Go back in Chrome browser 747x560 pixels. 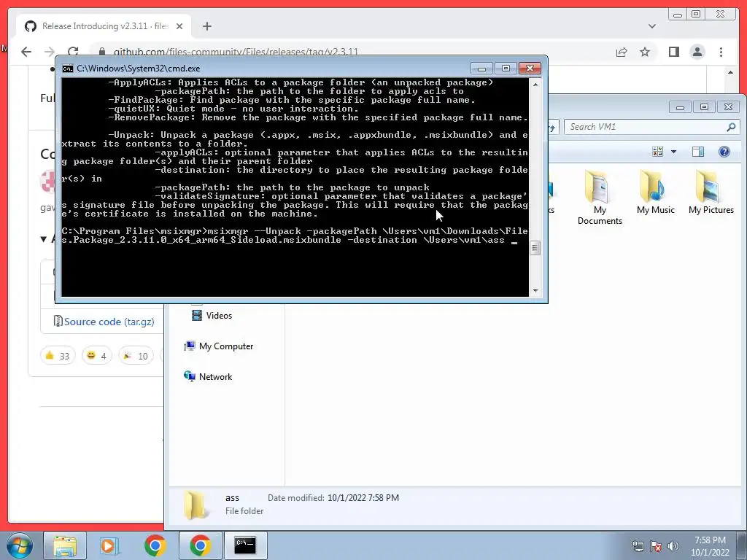coord(26,52)
